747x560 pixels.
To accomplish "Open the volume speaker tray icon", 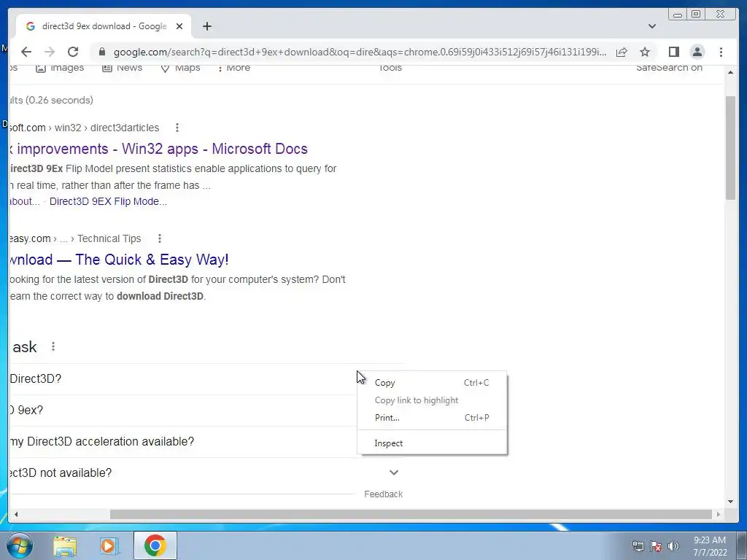I will pos(673,546).
